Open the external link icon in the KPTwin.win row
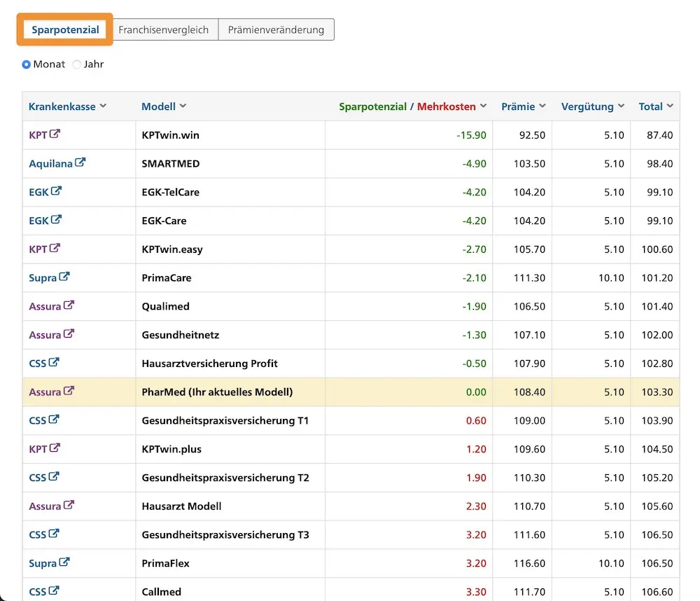 55,134
